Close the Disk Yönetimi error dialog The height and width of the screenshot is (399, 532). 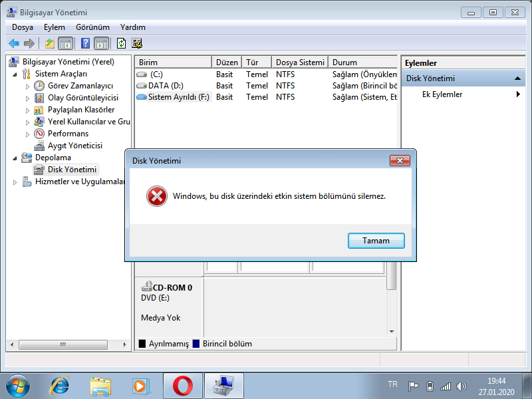coord(400,160)
